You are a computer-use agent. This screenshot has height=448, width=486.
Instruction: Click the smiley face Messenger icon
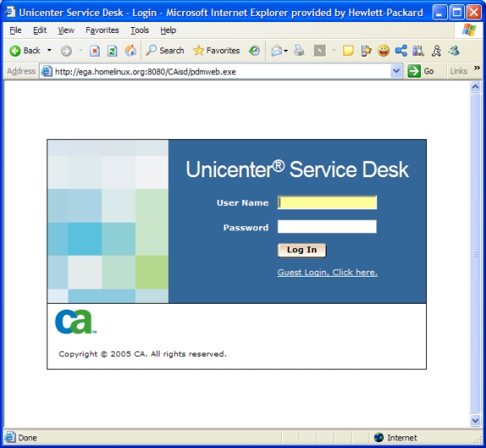(x=383, y=51)
